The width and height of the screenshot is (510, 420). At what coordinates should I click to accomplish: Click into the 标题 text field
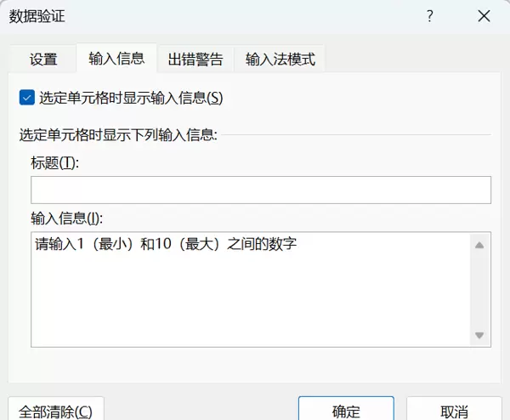261,190
